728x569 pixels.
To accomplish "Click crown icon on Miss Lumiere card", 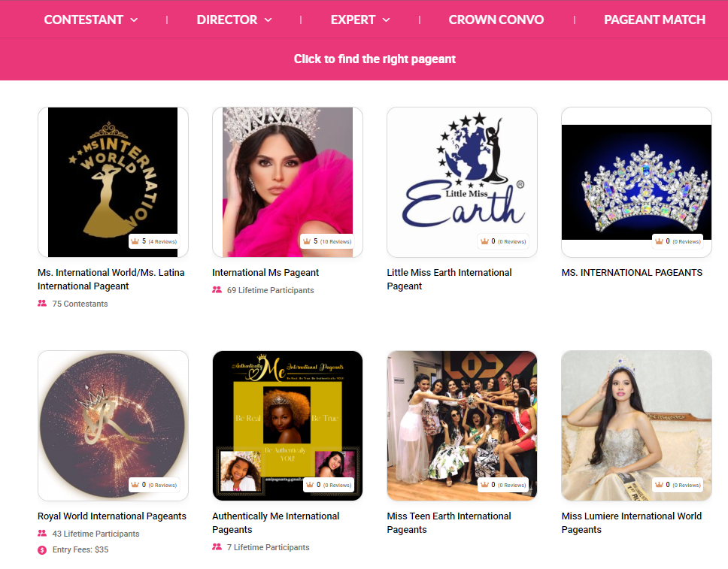I will click(660, 485).
